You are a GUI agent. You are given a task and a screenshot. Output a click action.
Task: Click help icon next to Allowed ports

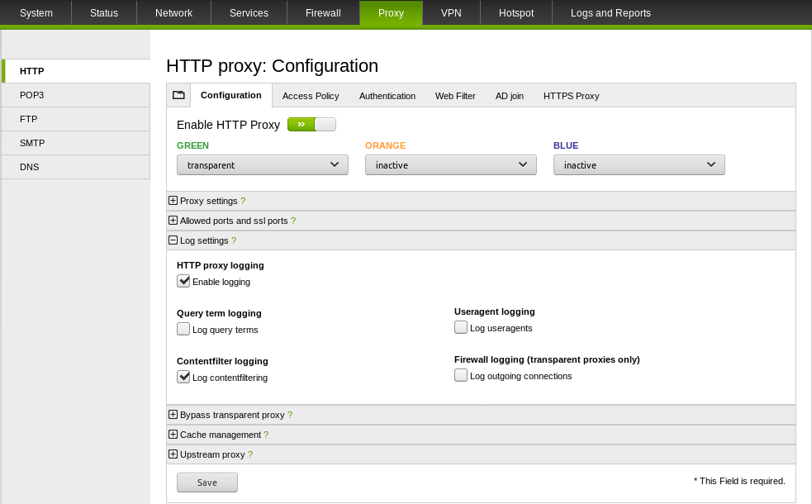(293, 221)
